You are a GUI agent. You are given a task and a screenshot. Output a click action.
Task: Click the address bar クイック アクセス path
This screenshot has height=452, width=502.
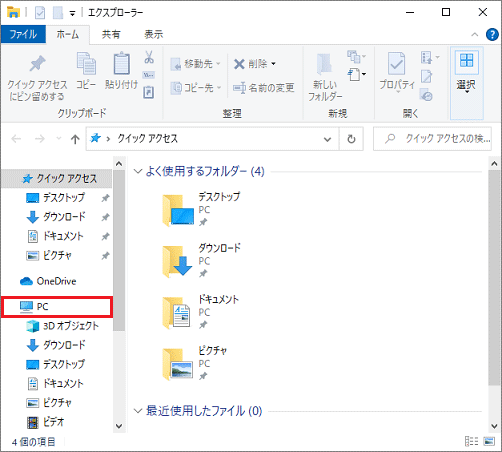[147, 139]
